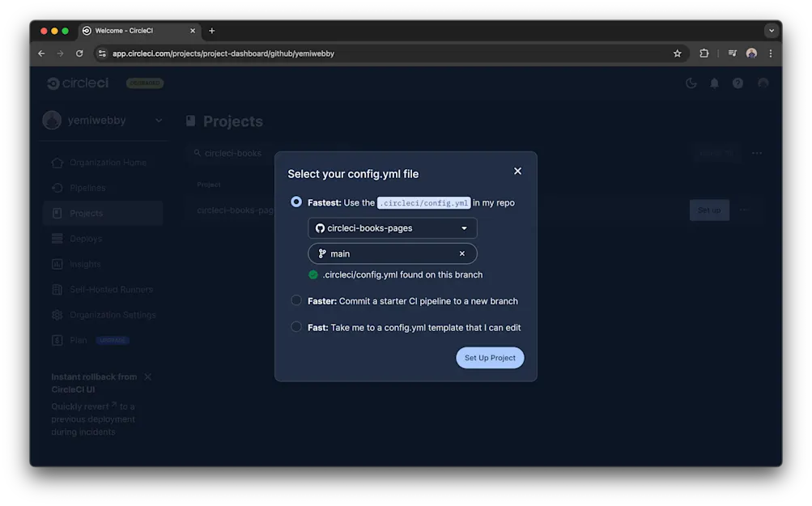This screenshot has width=812, height=506.
Task: Open the help question-mark menu
Action: 736,83
